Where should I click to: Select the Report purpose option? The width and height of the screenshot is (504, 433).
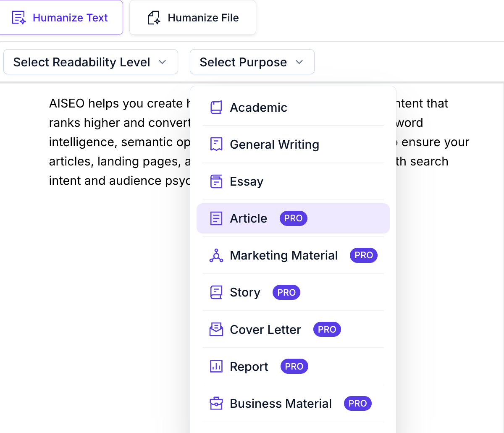[x=293, y=366]
